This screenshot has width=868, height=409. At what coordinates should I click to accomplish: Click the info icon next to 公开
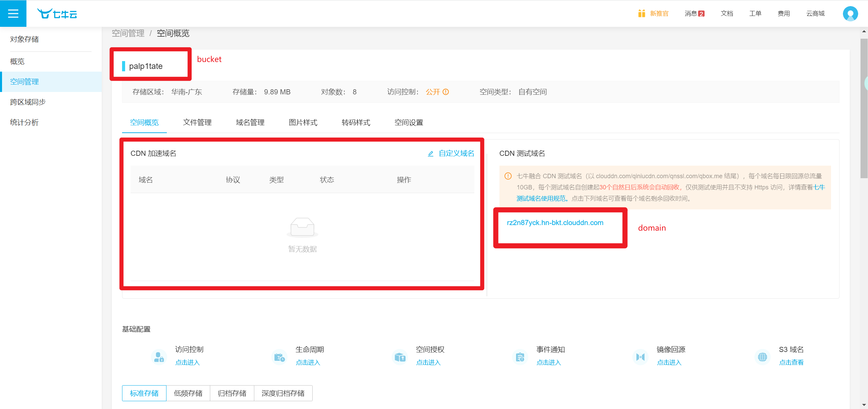[x=446, y=92]
